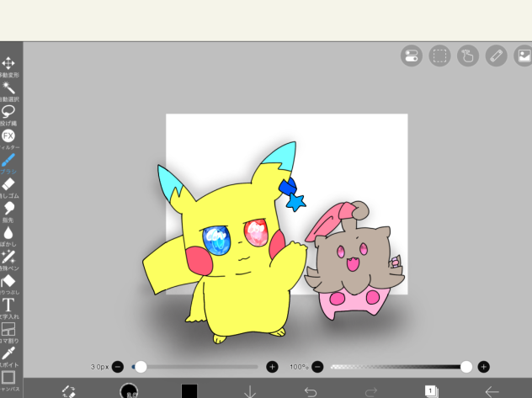This screenshot has width=532, height=398.
Task: Click the opacity slider handle
Action: point(466,367)
